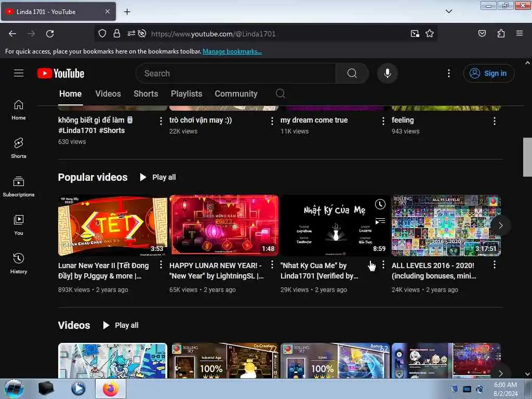Play all Popular videos

click(158, 177)
